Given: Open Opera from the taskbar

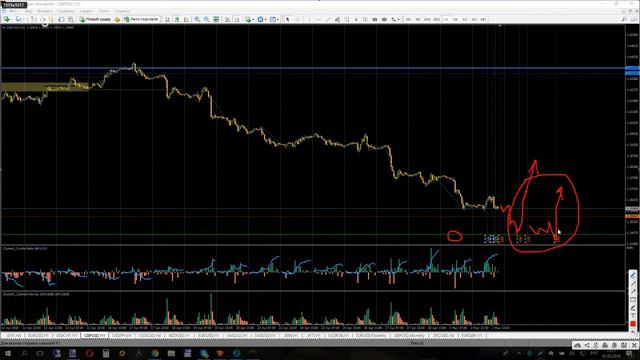Looking at the screenshot, I should point(89,353).
